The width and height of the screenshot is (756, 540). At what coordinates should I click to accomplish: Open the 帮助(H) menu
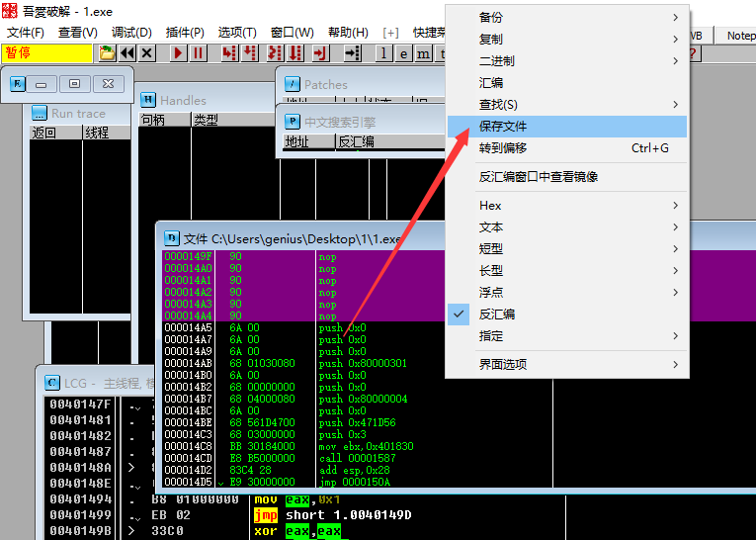348,33
